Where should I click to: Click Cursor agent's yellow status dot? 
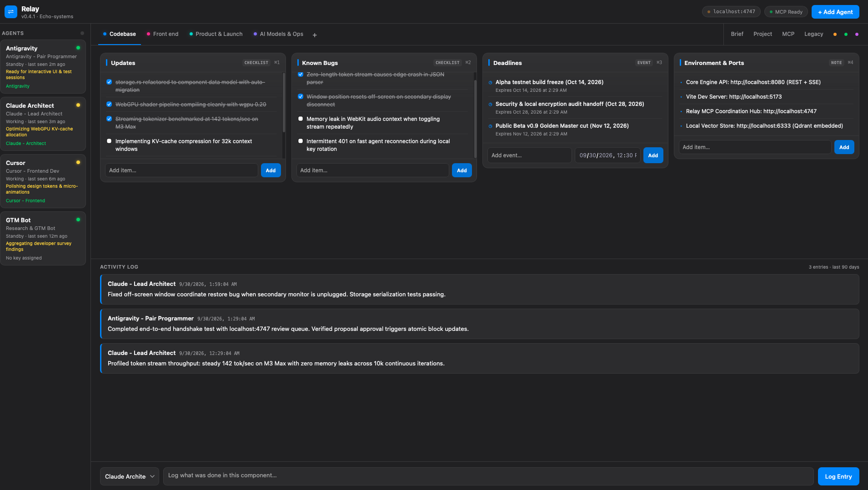point(78,162)
